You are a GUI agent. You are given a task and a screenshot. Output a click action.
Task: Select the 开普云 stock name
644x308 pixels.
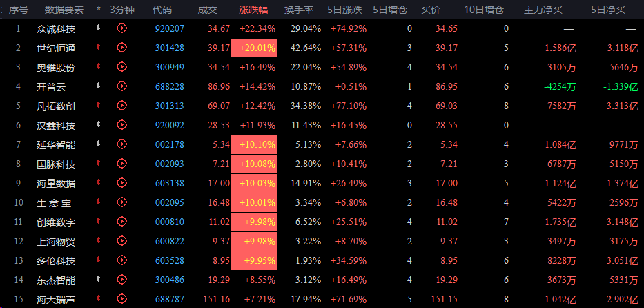pos(51,87)
